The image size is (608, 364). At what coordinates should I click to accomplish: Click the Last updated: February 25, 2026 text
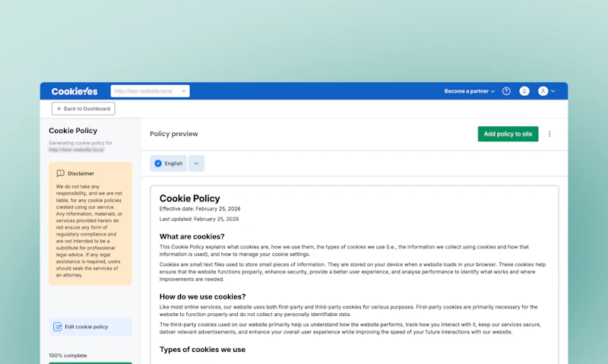pyautogui.click(x=199, y=219)
